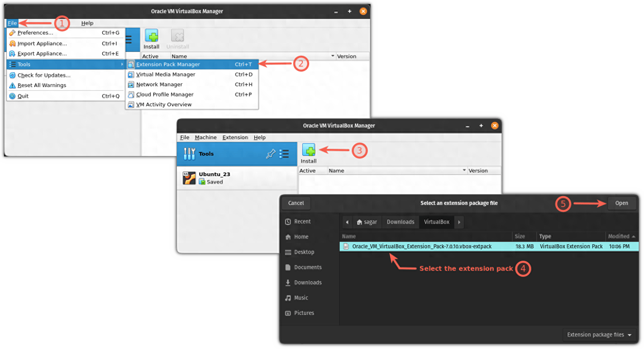Click Extension Pack Manager icon in submenu
The width and height of the screenshot is (644, 349).
[x=131, y=64]
